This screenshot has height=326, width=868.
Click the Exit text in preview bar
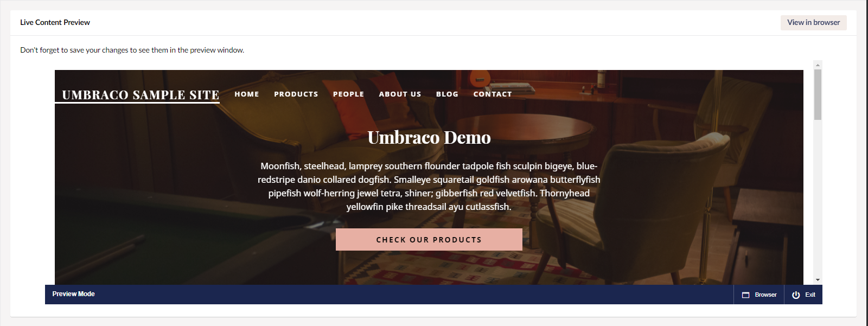pos(810,295)
